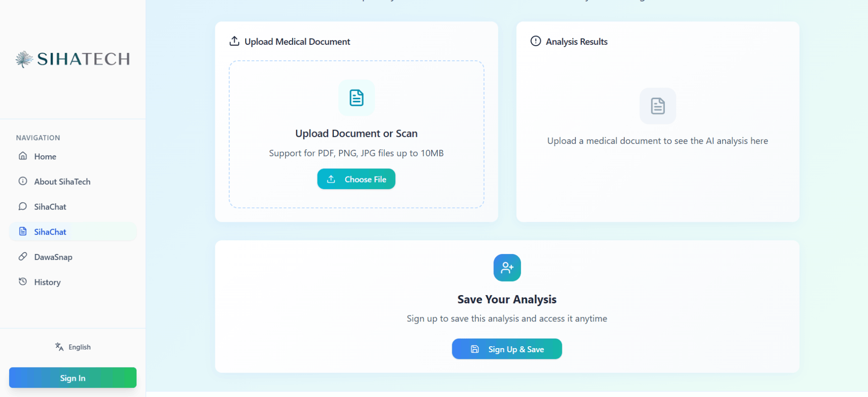Click the Analysis Results empty-state message

(657, 141)
